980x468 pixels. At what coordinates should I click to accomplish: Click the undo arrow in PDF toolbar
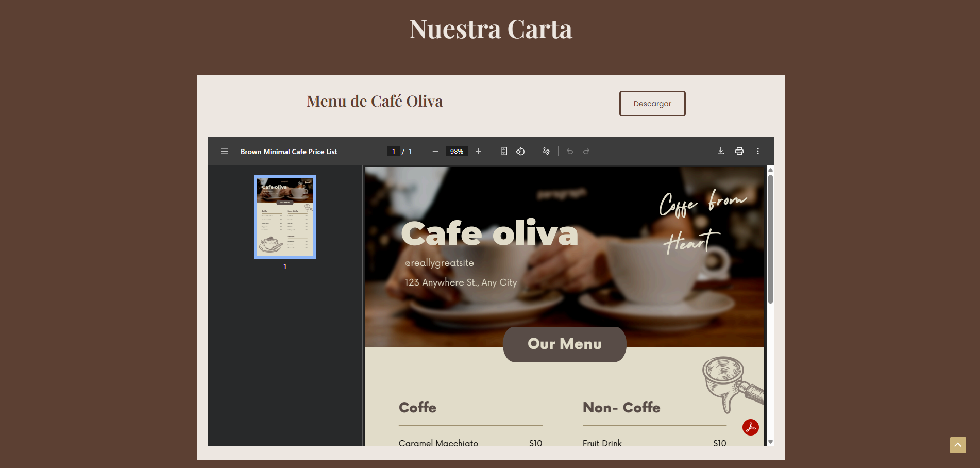[x=570, y=151]
